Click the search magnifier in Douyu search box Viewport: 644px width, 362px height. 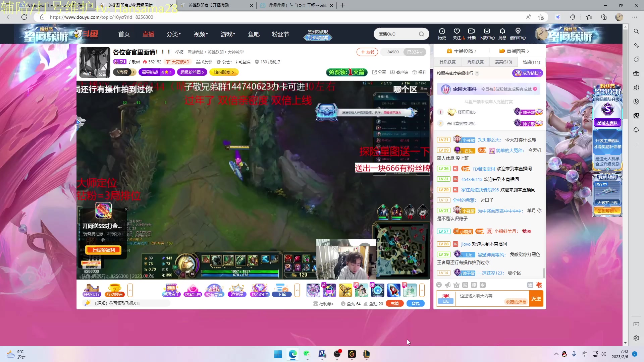[421, 34]
